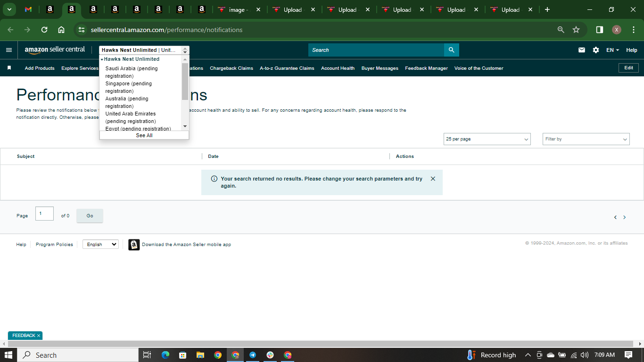Open Microsoft Store from the taskbar
This screenshot has height=362, width=644.
point(182,355)
